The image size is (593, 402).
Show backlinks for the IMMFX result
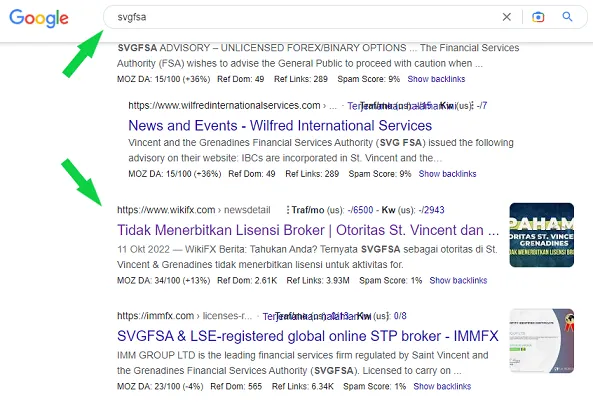tap(442, 386)
